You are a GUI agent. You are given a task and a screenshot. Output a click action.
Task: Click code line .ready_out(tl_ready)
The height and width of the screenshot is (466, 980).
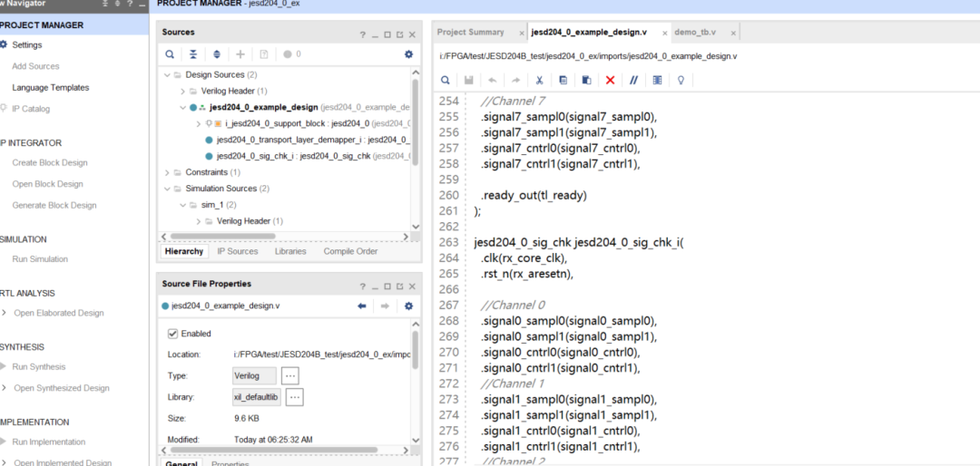coord(534,196)
